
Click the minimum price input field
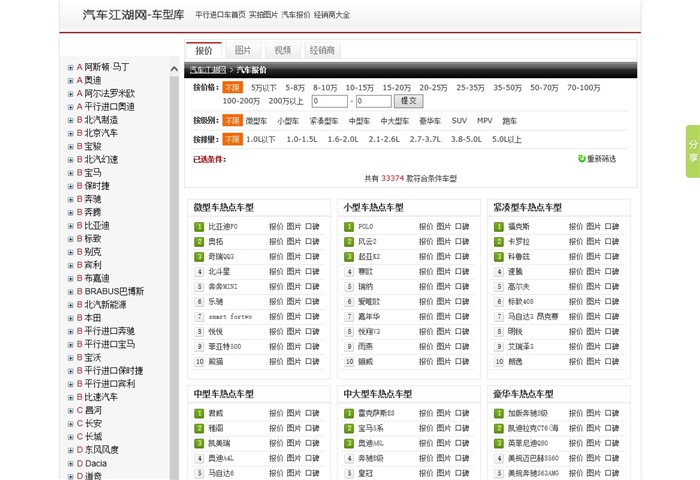[x=329, y=101]
